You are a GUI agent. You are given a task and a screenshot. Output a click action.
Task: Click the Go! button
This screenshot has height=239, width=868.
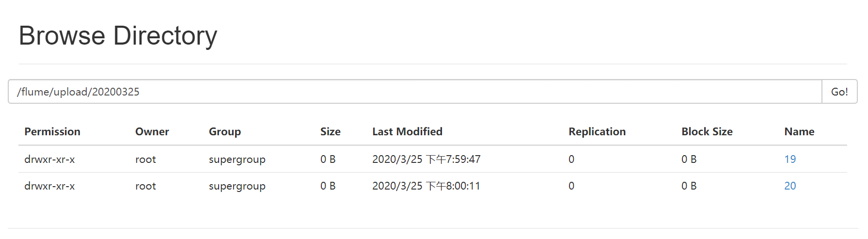[x=839, y=92]
